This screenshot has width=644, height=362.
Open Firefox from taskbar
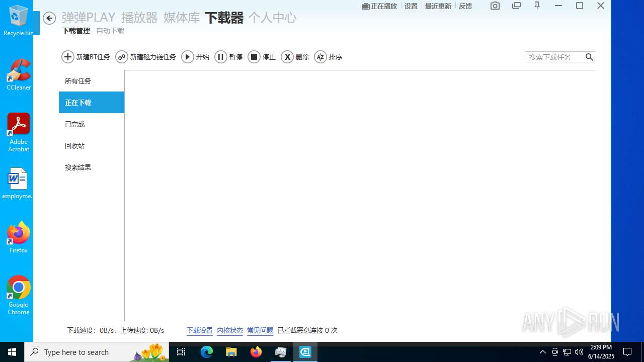256,352
